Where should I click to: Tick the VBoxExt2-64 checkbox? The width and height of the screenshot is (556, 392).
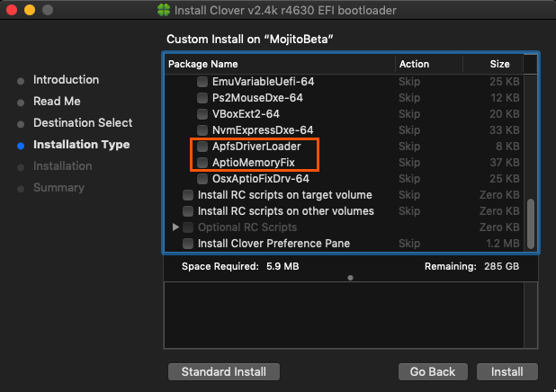(x=202, y=114)
